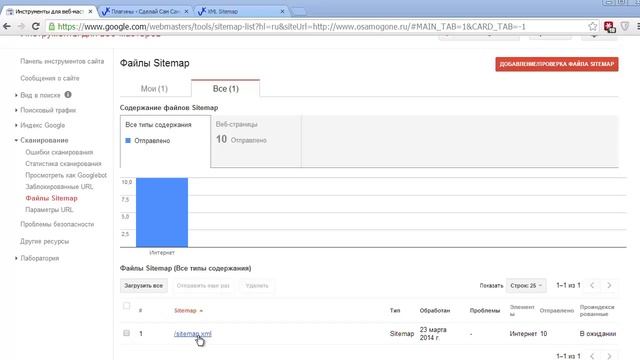Open Параметры URL

49,209
